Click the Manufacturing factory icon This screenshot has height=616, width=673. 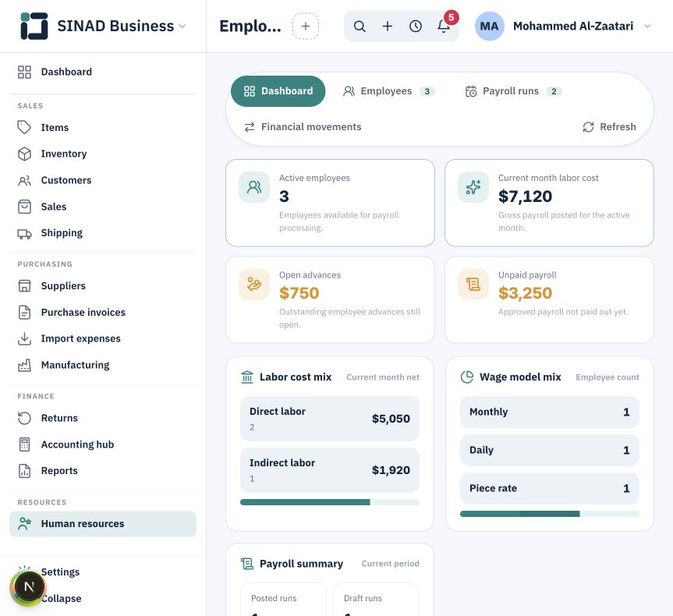tap(24, 365)
